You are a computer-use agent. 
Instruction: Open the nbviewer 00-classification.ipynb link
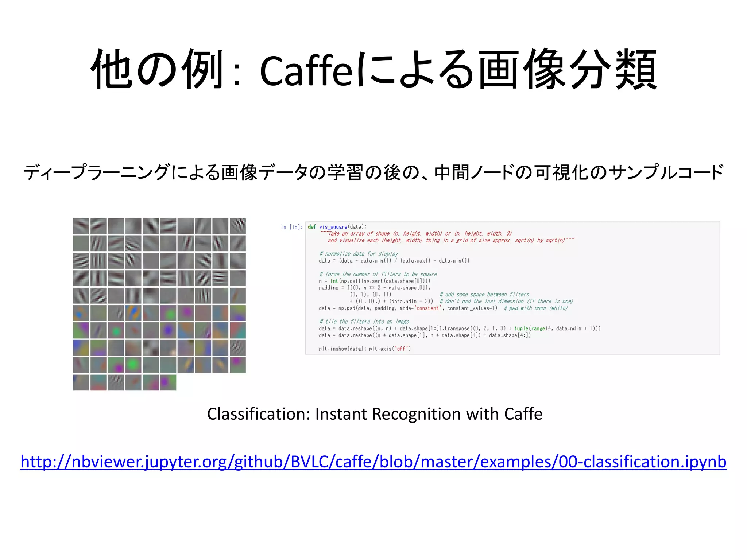point(373,462)
